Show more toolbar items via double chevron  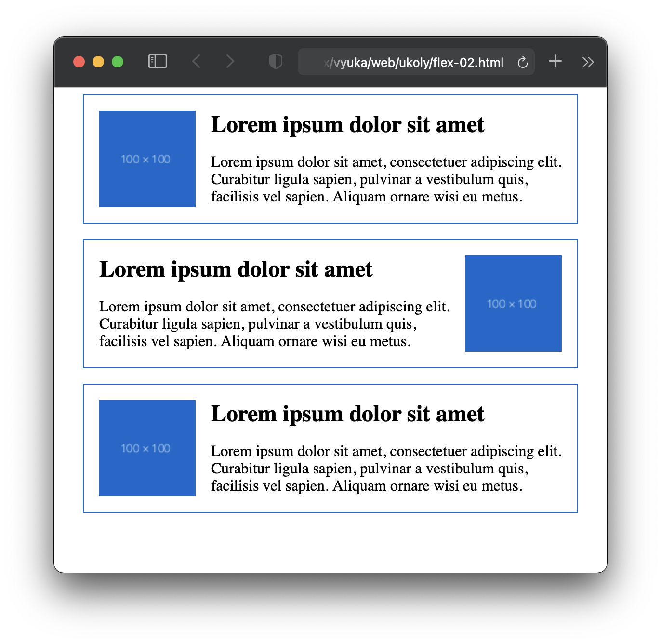point(588,62)
